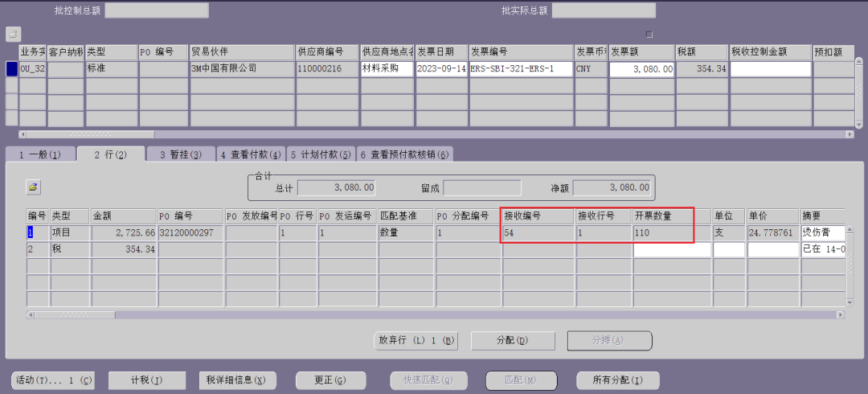The height and width of the screenshot is (394, 868).
Task: Open the 活动 actions button
Action: point(52,380)
